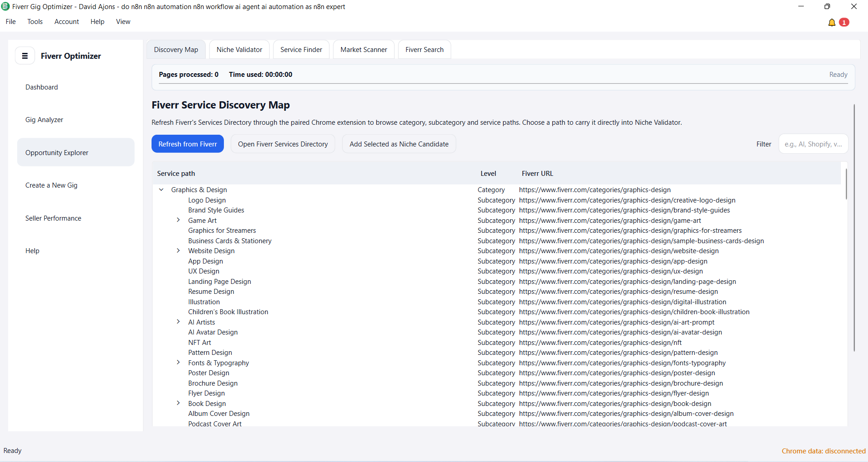
Task: Select Opportunity Explorer in sidebar
Action: (76, 152)
